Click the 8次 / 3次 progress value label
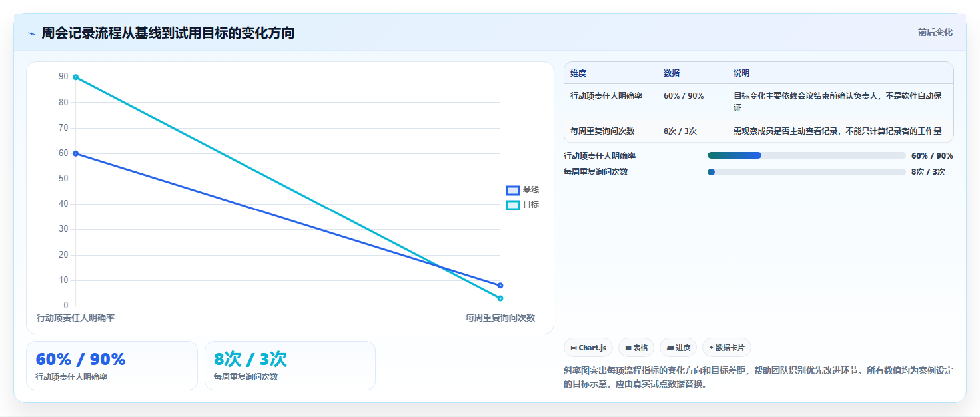980x417 pixels. point(928,172)
